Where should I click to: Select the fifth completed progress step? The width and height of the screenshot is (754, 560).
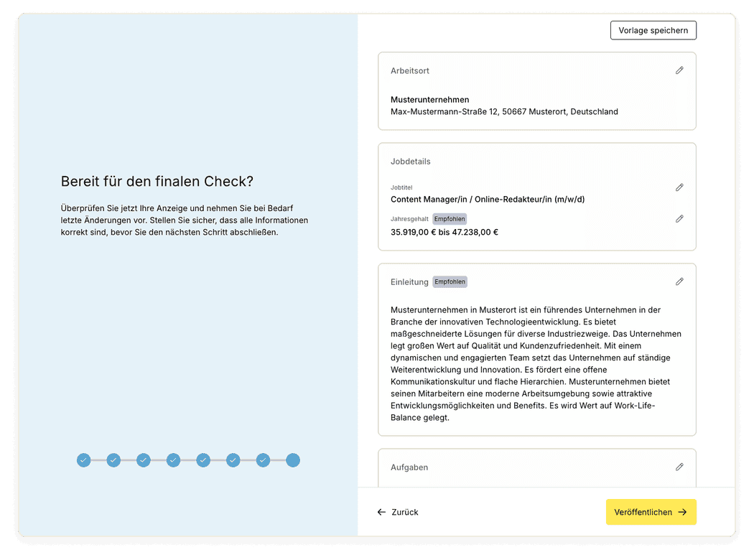203,460
